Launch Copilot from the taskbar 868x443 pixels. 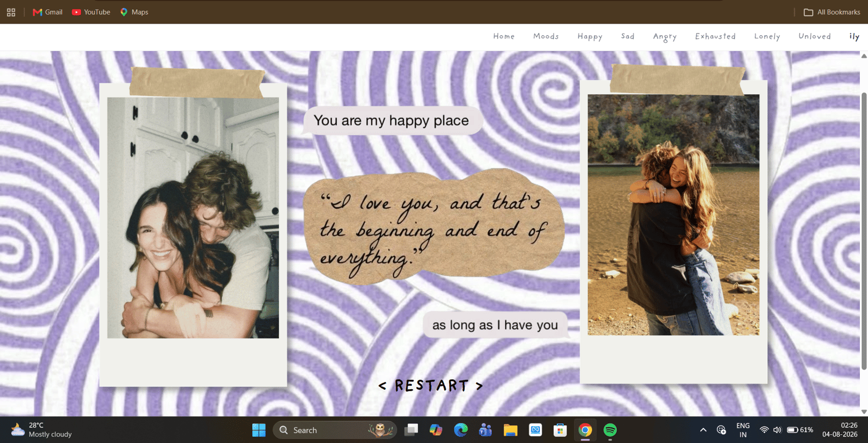pyautogui.click(x=436, y=430)
